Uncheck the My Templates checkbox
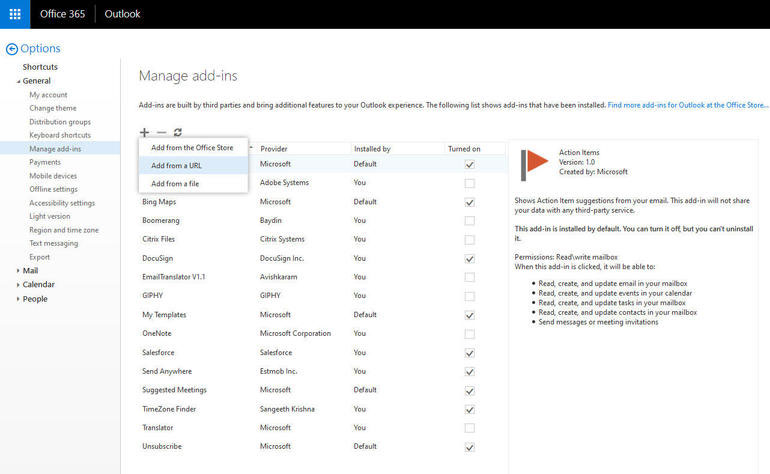 (x=469, y=315)
